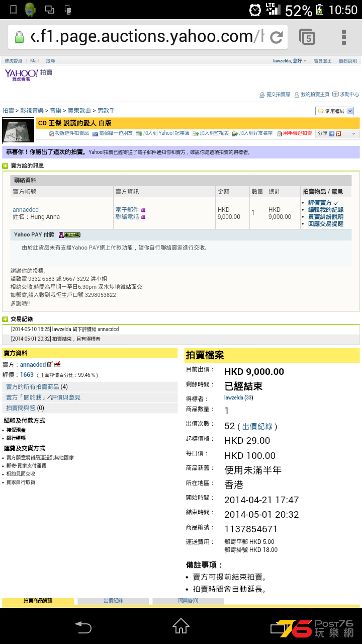Image resolution: width=362 pixels, height=644 pixels.
Task: Click 電子郵件 seller email link
Action: coord(127,210)
